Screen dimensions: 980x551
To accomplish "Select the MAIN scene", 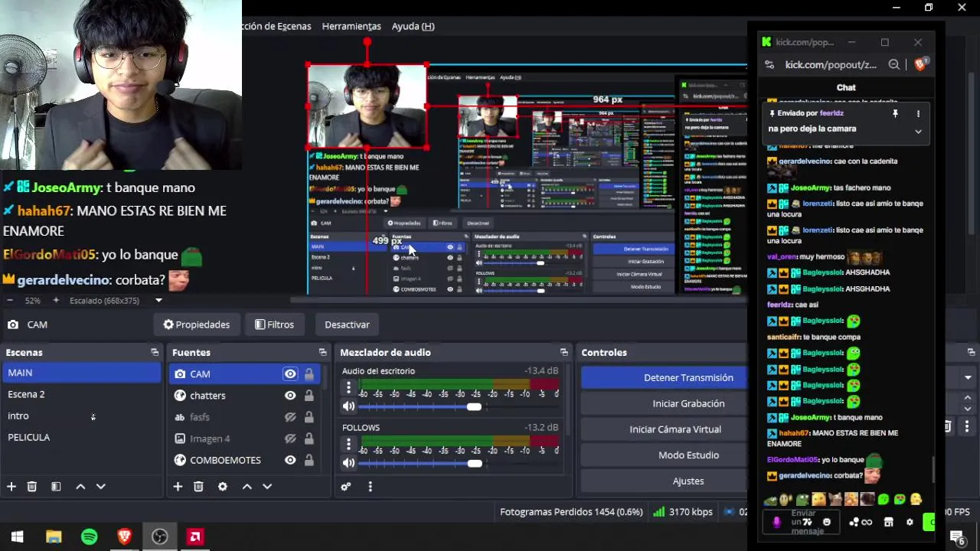I will [x=82, y=373].
